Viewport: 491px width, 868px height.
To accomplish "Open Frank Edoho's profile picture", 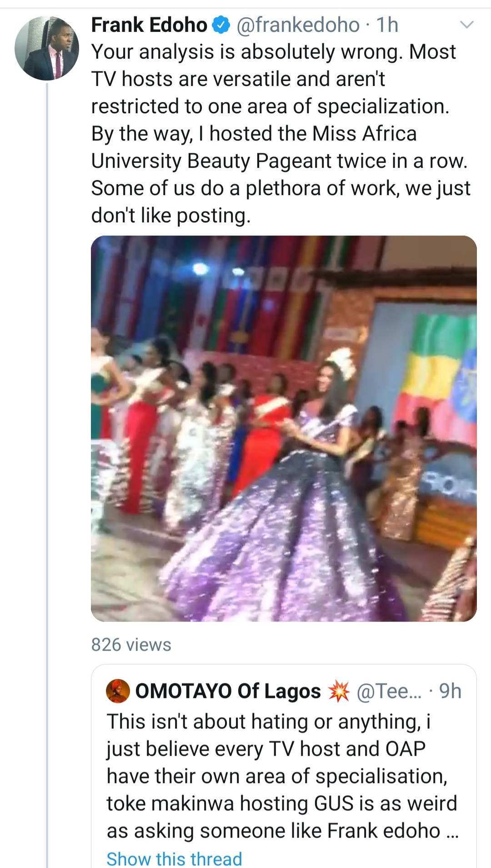I will point(46,48).
